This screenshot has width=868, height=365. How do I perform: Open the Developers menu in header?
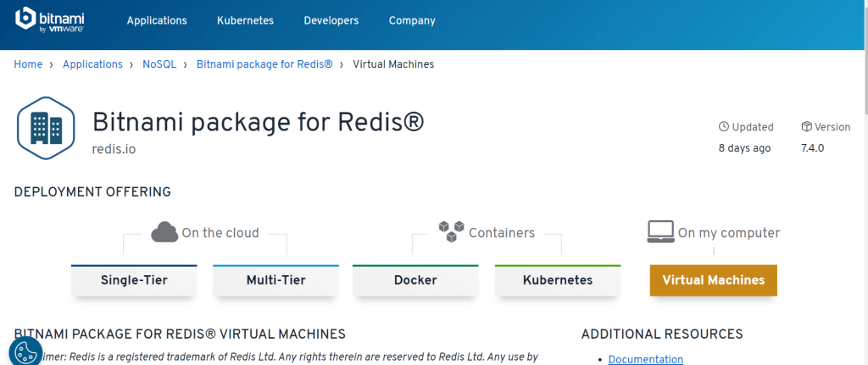(x=331, y=20)
